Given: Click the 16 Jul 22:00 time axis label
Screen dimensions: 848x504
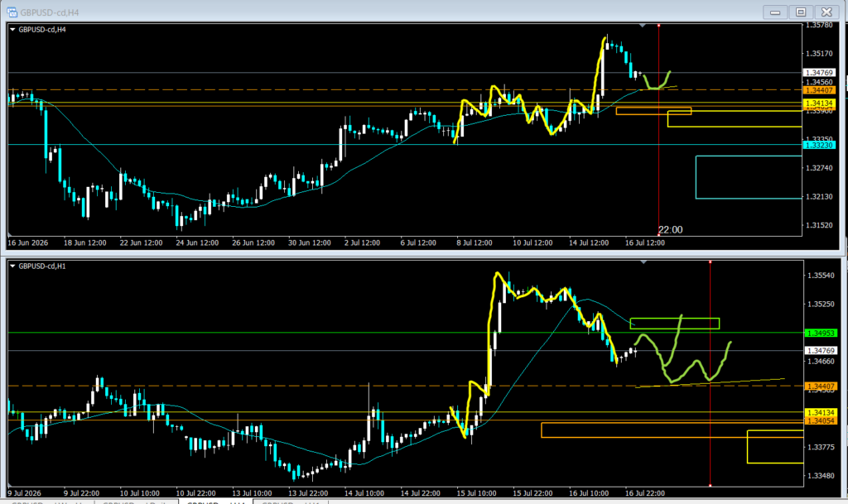Looking at the screenshot, I should point(644,493).
